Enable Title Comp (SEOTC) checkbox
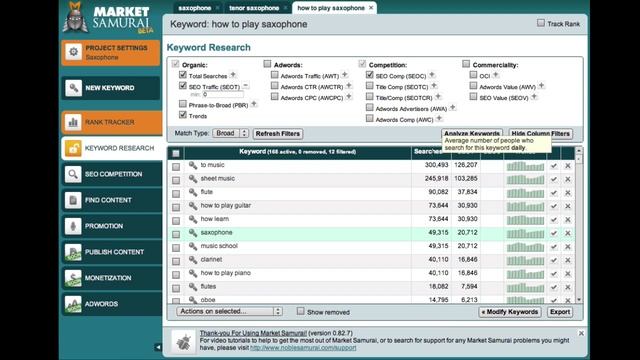 coord(370,86)
